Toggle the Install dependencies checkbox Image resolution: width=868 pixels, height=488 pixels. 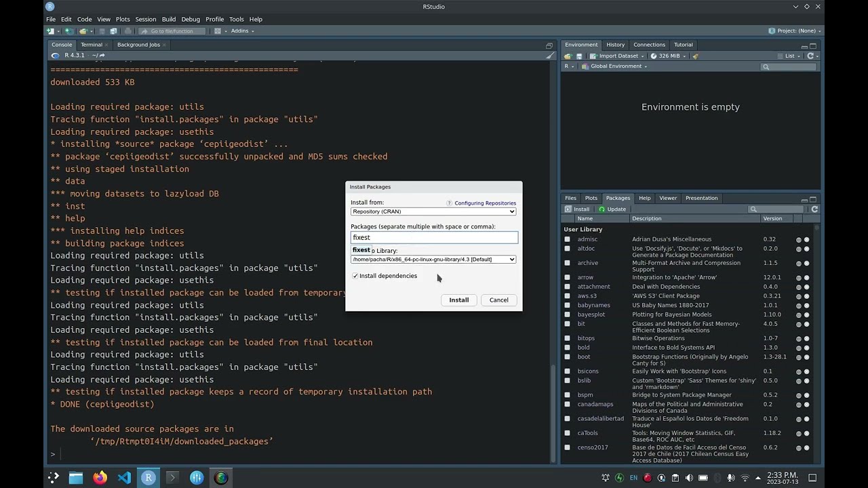(355, 276)
